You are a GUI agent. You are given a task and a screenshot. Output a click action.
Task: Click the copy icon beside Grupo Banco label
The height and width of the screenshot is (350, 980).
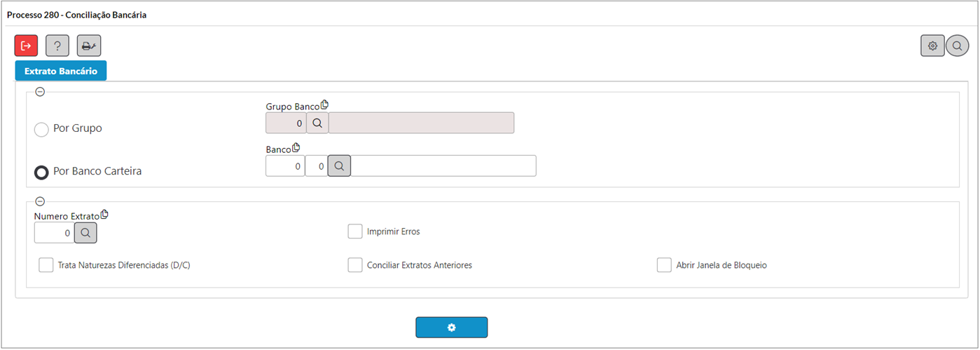tap(324, 105)
